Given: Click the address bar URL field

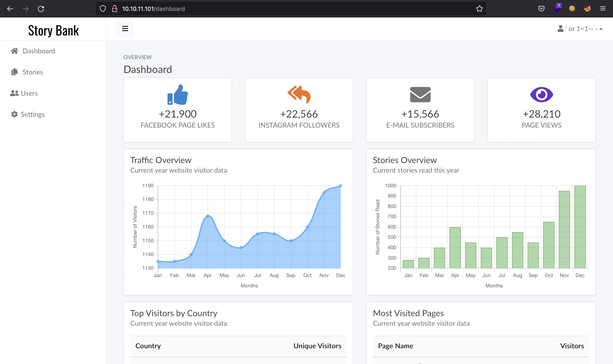Looking at the screenshot, I should [291, 9].
